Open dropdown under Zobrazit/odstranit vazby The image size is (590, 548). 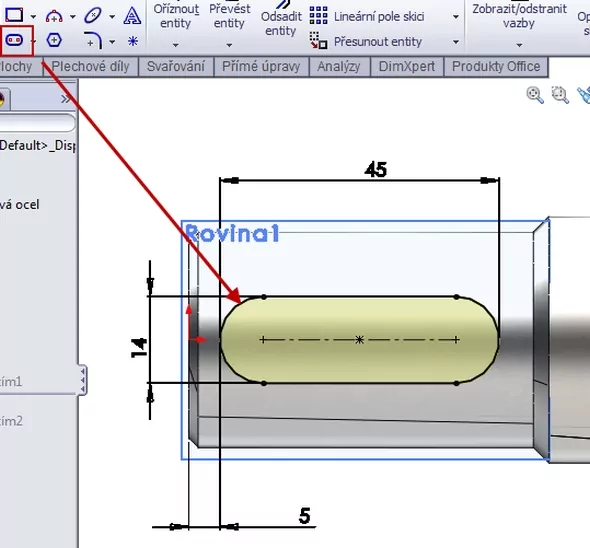tap(519, 45)
